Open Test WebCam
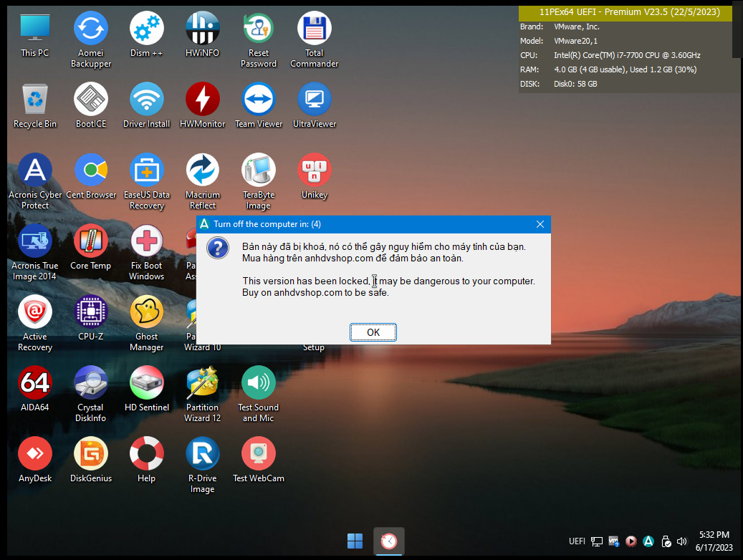This screenshot has height=560, width=743. (258, 460)
